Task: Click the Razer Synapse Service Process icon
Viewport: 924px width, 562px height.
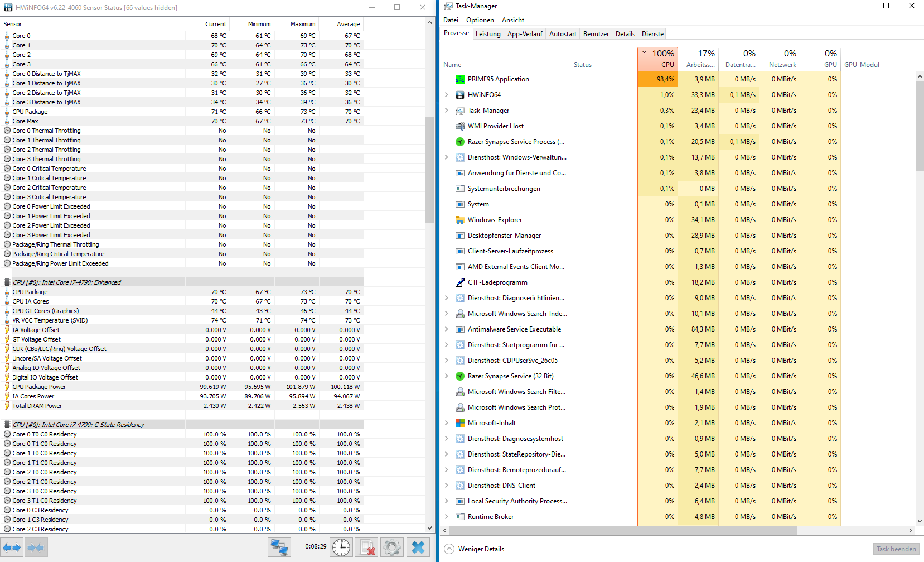Action: (460, 142)
